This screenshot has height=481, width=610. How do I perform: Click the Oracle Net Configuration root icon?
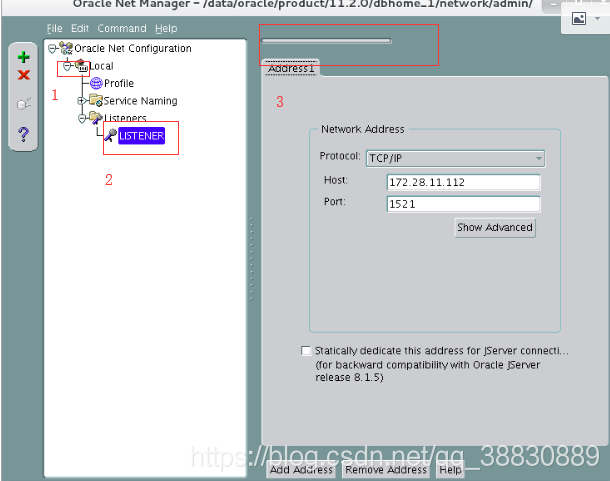(66, 48)
